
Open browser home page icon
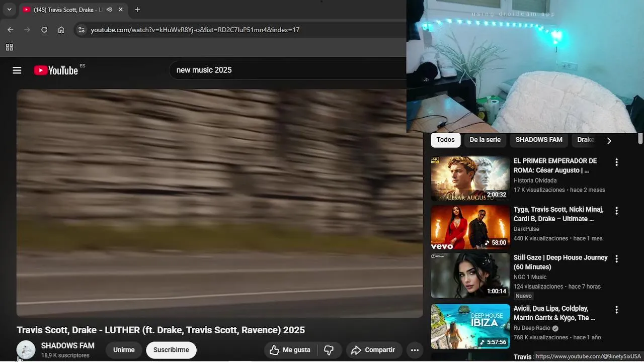[x=61, y=30]
